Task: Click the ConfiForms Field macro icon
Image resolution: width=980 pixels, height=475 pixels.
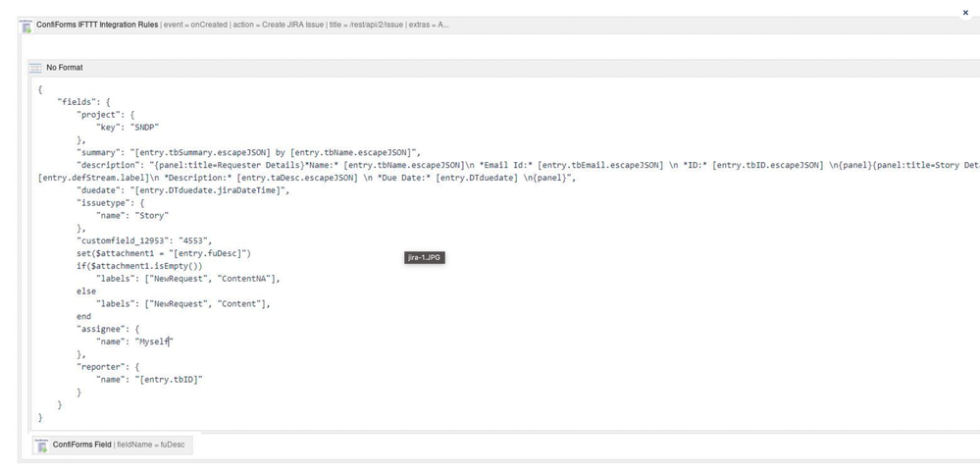Action: pyautogui.click(x=42, y=445)
